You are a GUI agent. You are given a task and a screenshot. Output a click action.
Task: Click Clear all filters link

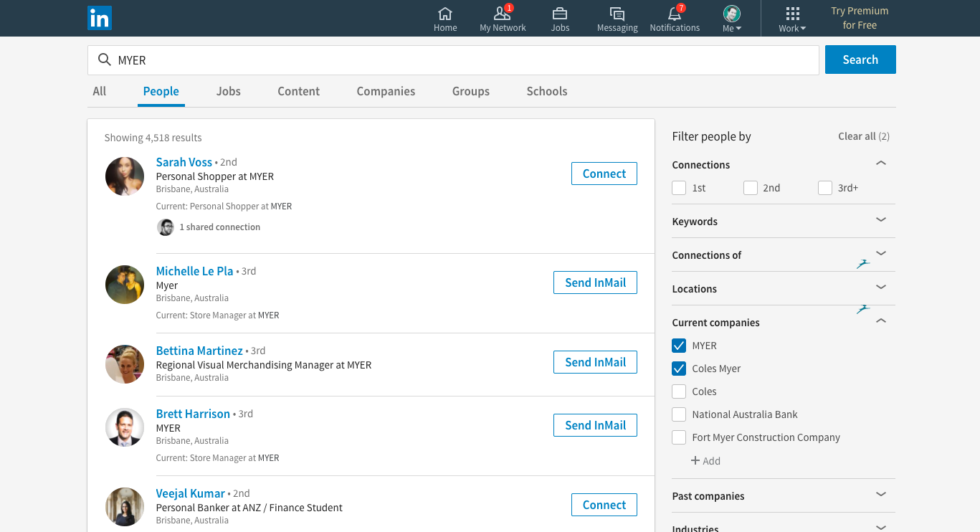(863, 136)
